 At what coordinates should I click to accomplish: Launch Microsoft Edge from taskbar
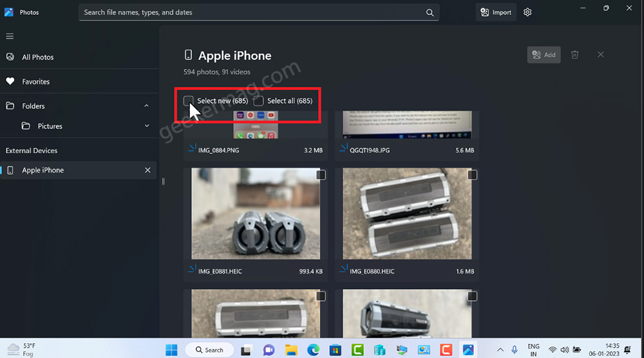click(x=314, y=350)
